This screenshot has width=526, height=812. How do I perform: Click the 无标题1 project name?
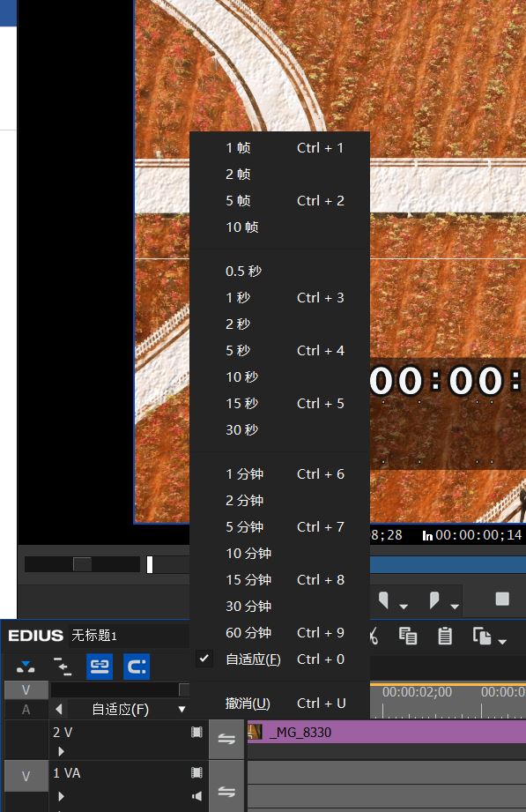93,636
